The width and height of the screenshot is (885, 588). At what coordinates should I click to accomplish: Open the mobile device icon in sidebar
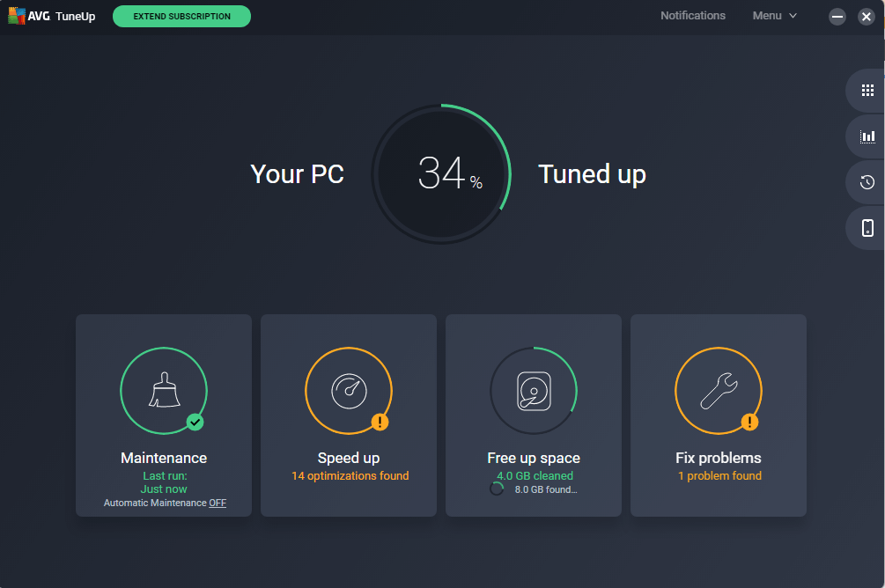point(867,228)
